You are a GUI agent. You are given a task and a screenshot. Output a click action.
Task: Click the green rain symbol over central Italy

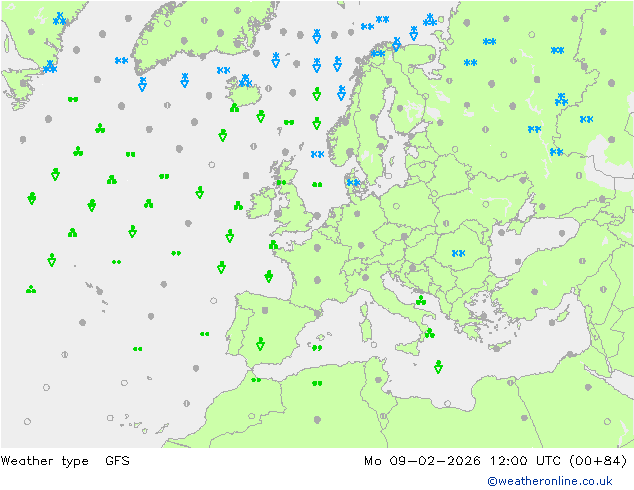[x=421, y=300]
